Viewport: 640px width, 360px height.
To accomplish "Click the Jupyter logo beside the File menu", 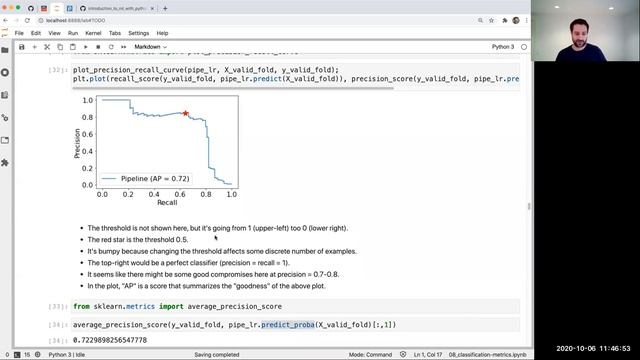I will click(x=4, y=33).
